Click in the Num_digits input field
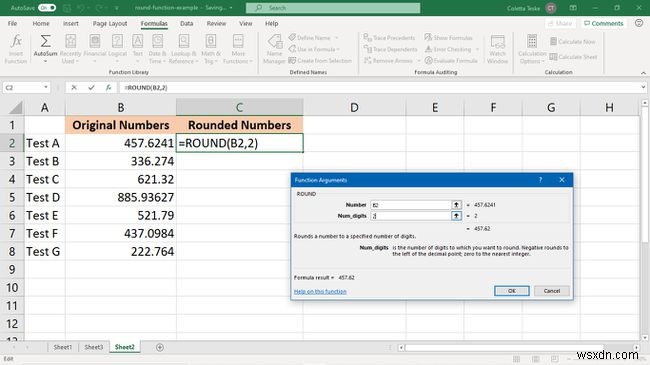 (410, 216)
